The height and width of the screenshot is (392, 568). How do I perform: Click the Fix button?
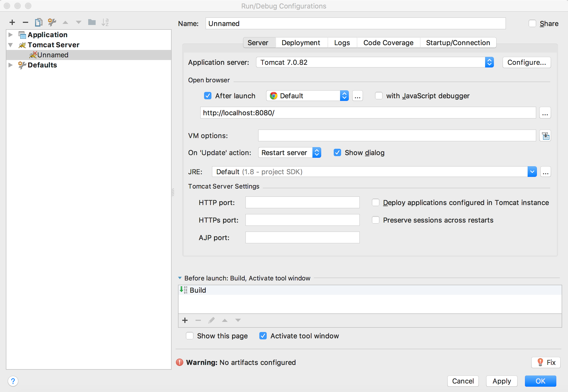click(546, 363)
